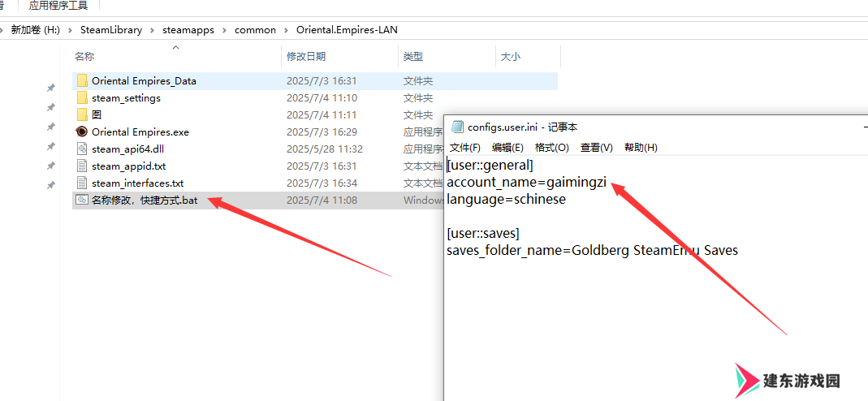Select the steam_appid.txt file name

(x=129, y=166)
